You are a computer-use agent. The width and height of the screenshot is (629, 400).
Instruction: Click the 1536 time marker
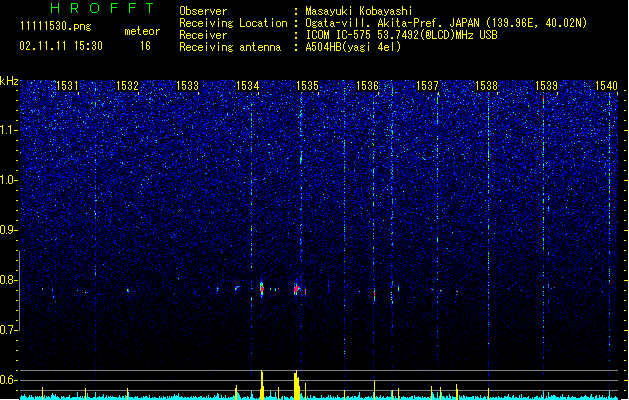click(x=367, y=86)
